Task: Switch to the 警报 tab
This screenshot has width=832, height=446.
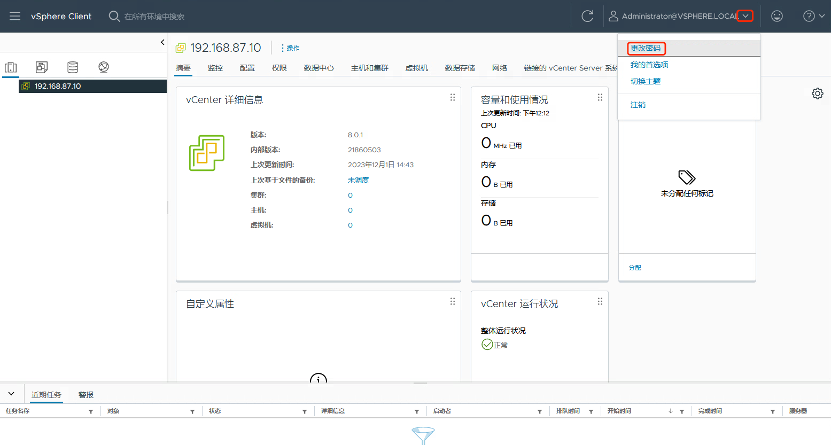Action: [x=86, y=395]
